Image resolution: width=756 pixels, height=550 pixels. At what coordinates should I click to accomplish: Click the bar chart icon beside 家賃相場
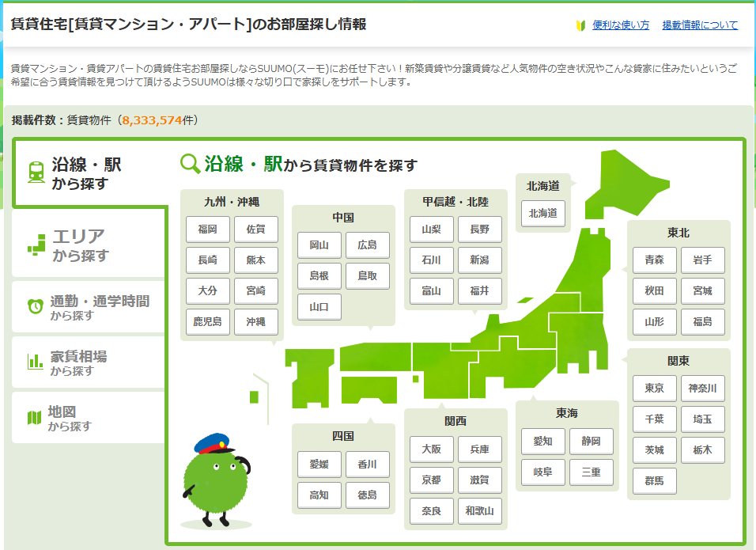(x=35, y=361)
